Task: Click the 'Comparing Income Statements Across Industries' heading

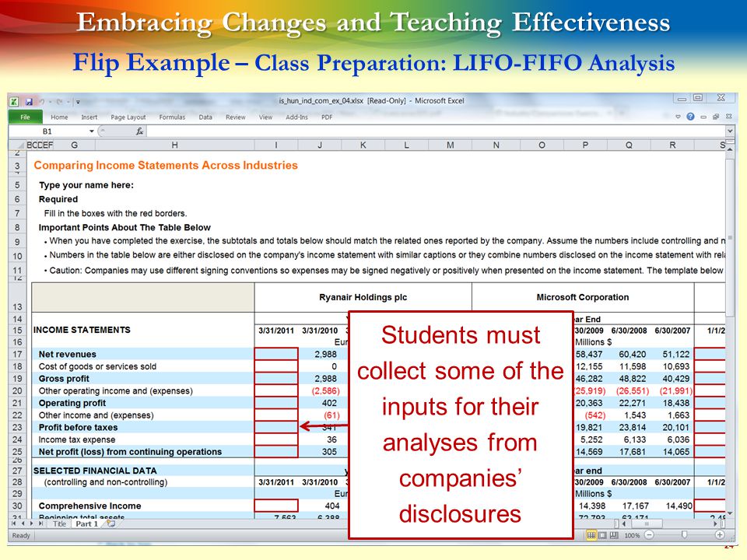Action: 166,165
